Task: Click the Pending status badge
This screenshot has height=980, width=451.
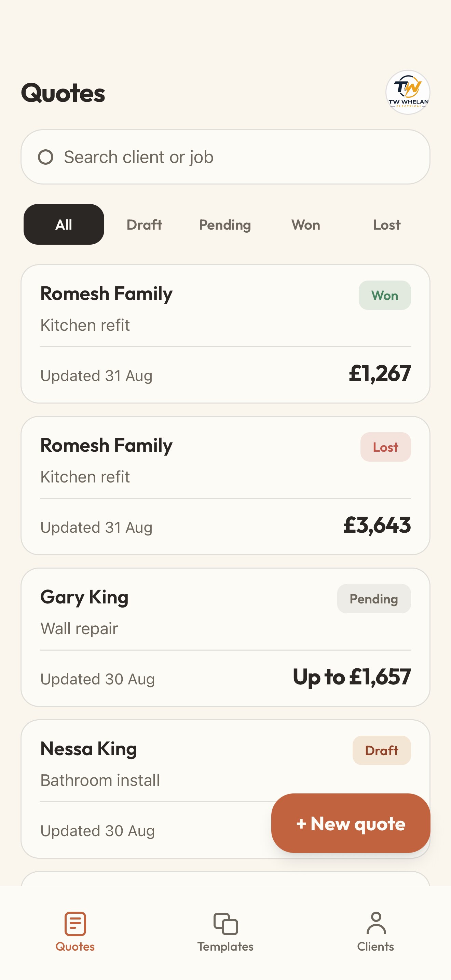Action: tap(374, 599)
